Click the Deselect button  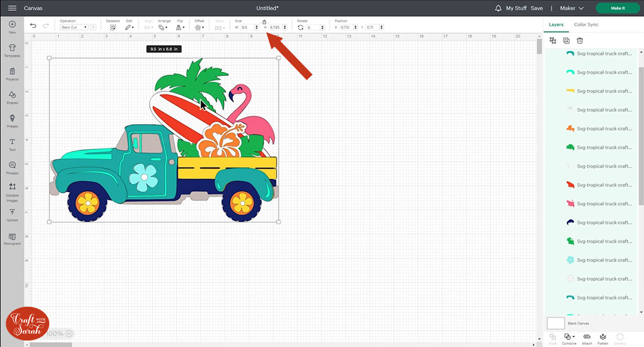(x=113, y=27)
